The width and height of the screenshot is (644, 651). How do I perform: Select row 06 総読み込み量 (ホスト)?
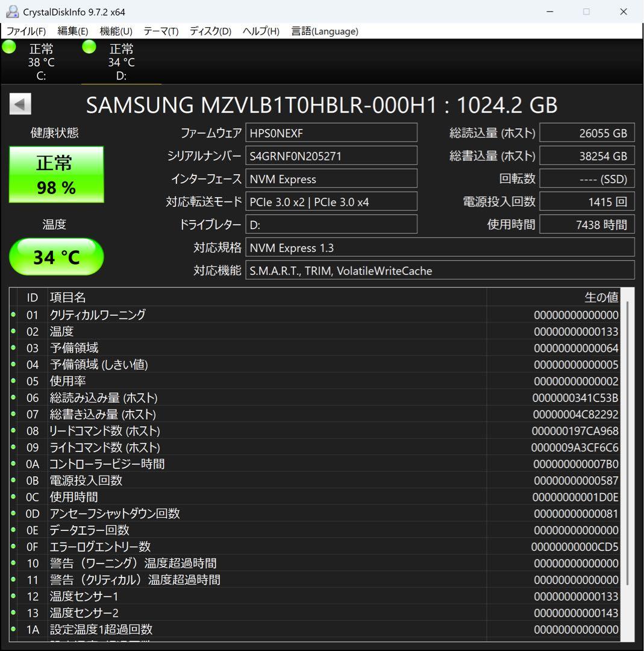[x=315, y=397]
